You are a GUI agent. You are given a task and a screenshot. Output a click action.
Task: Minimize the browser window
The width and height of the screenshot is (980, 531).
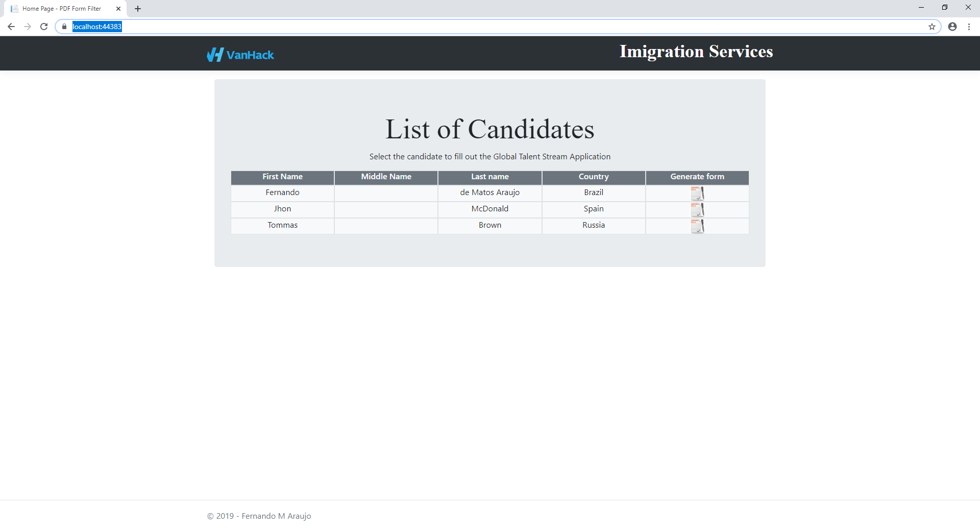pyautogui.click(x=921, y=8)
